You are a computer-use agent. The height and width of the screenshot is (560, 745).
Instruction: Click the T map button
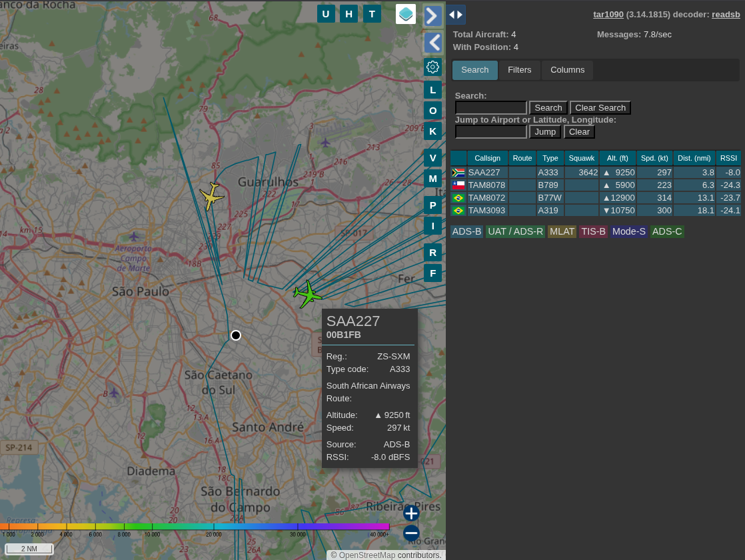click(x=372, y=14)
